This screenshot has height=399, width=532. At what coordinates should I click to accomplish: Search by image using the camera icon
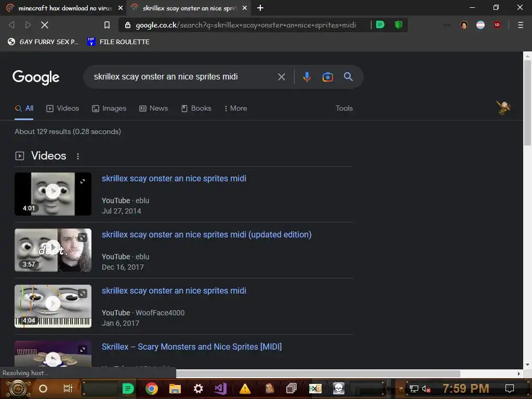point(327,77)
